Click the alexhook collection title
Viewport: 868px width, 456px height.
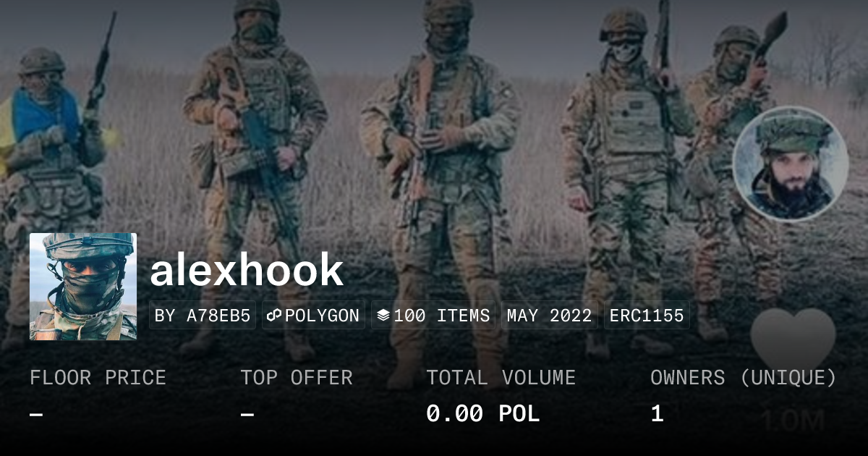coord(247,270)
